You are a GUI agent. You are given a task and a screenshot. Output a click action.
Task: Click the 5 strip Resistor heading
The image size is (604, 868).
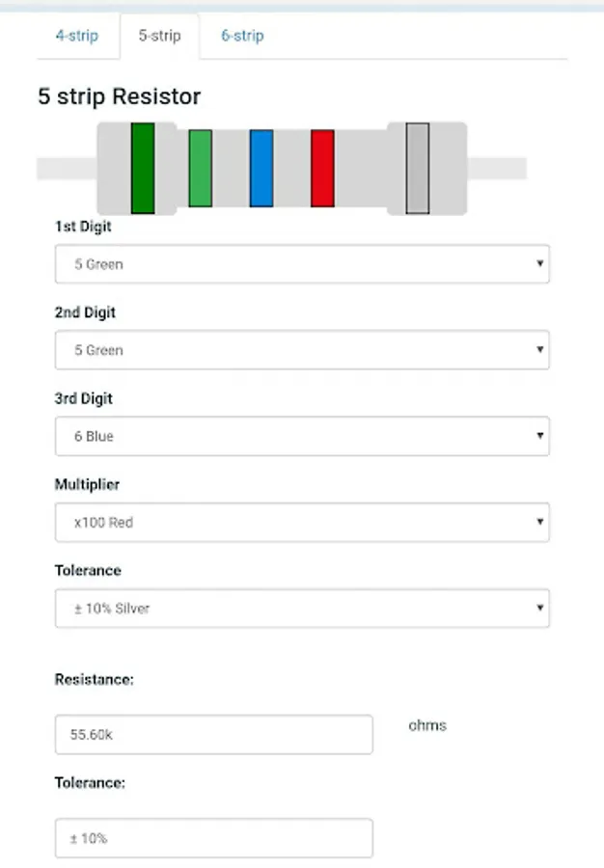[x=119, y=96]
